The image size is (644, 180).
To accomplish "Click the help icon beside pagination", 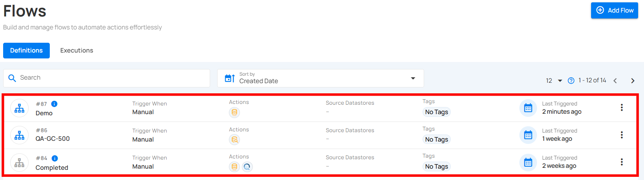I will click(571, 81).
